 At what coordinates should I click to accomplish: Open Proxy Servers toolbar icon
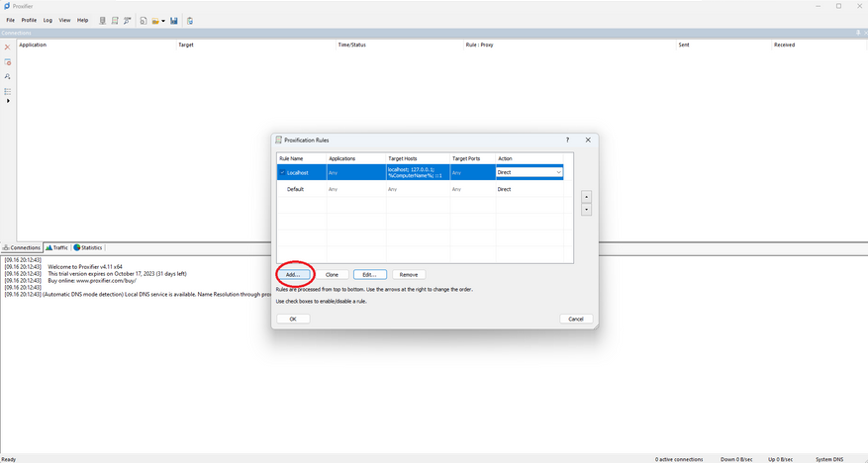[x=102, y=21]
